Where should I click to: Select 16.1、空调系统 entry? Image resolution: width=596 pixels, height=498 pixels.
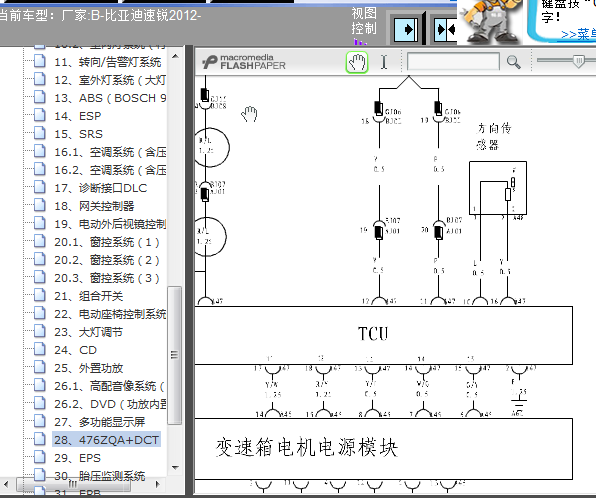tap(110, 152)
